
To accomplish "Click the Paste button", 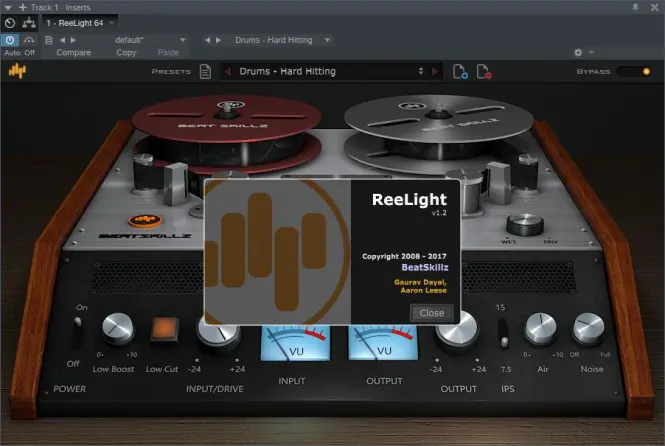I will tap(168, 53).
